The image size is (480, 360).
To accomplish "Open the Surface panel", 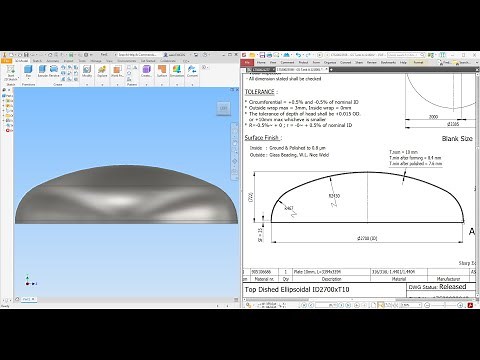I will 162,71.
